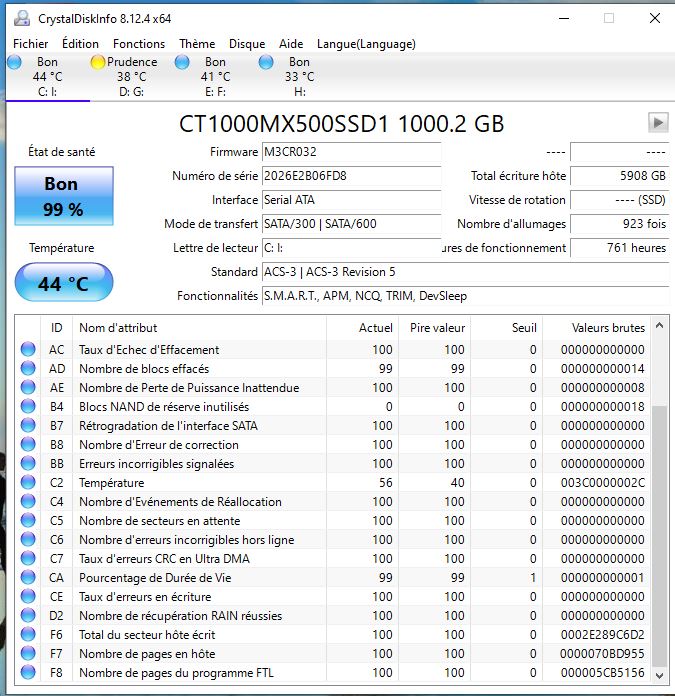Click the Nombre d'allumages value 923 fois
Viewport: 675px width, 696px height.
point(619,224)
